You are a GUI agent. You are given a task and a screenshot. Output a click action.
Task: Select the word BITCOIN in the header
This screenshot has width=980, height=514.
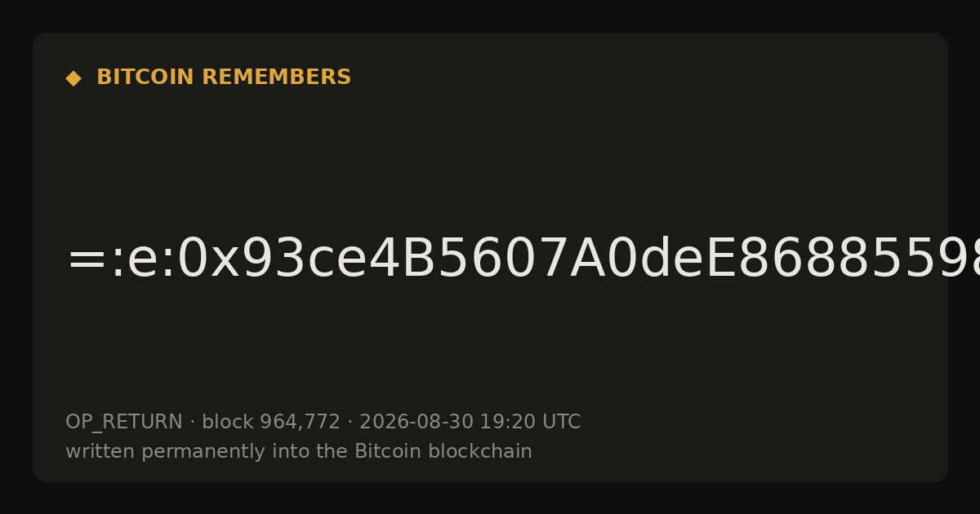pyautogui.click(x=146, y=78)
